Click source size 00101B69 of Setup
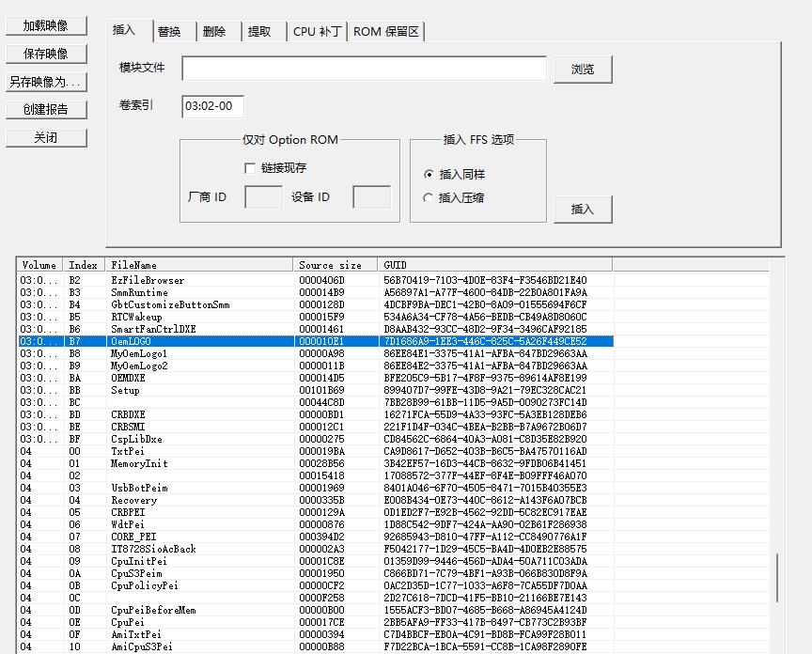 point(321,391)
